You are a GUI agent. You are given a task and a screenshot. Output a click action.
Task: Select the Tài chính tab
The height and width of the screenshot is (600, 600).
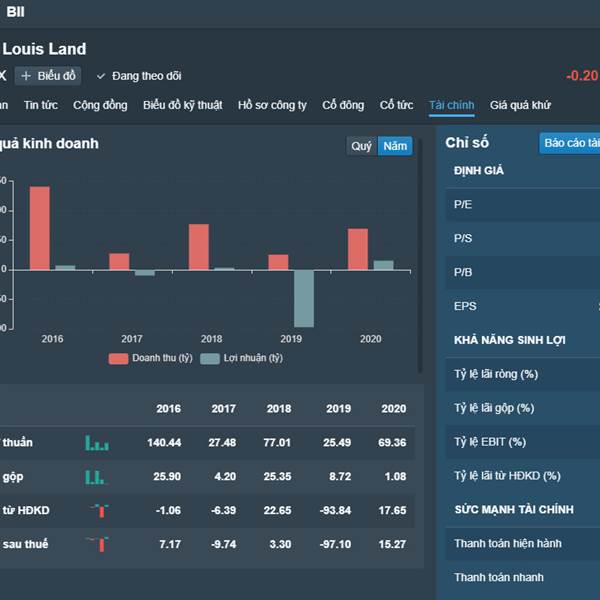point(452,105)
